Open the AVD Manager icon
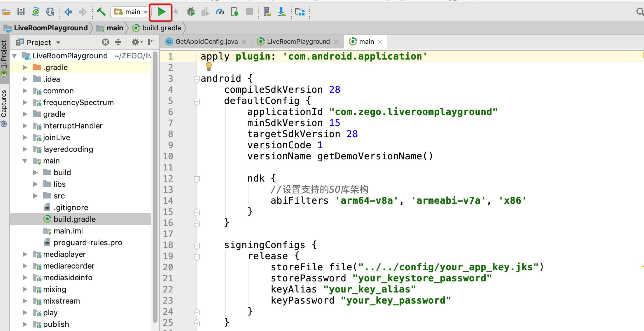The image size is (644, 331). [267, 12]
